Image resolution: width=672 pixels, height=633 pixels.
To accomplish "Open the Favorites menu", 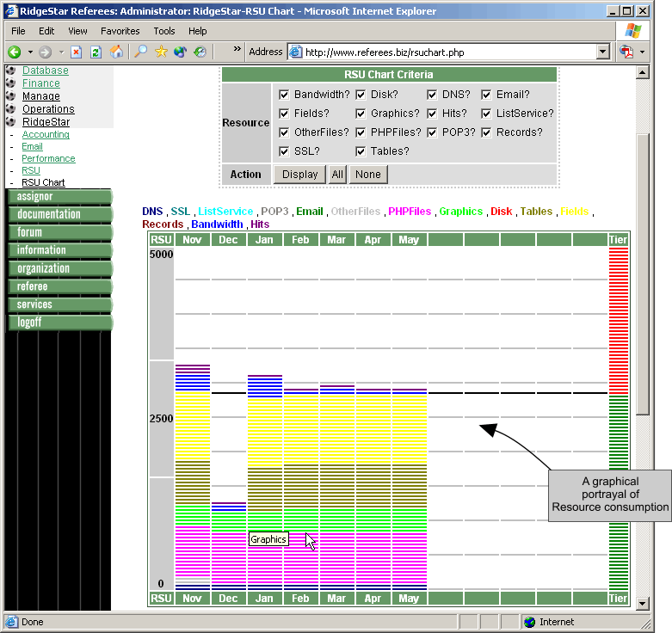I will point(120,31).
